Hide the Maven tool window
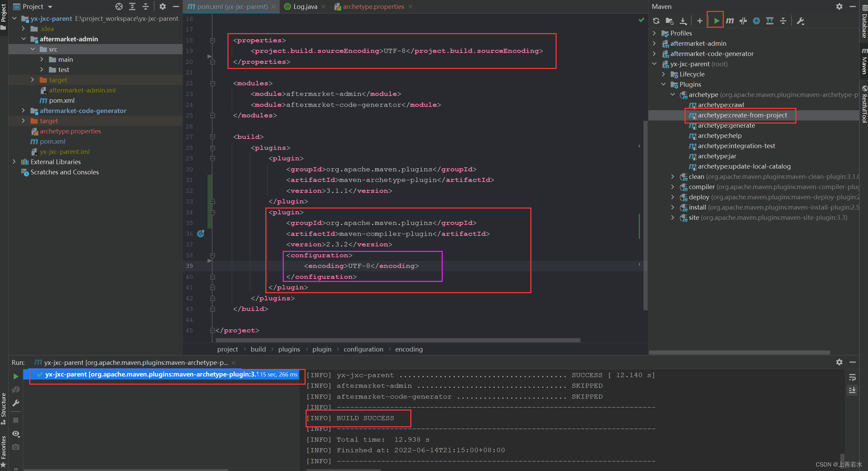Screen dimensions: 868x471 coord(852,6)
